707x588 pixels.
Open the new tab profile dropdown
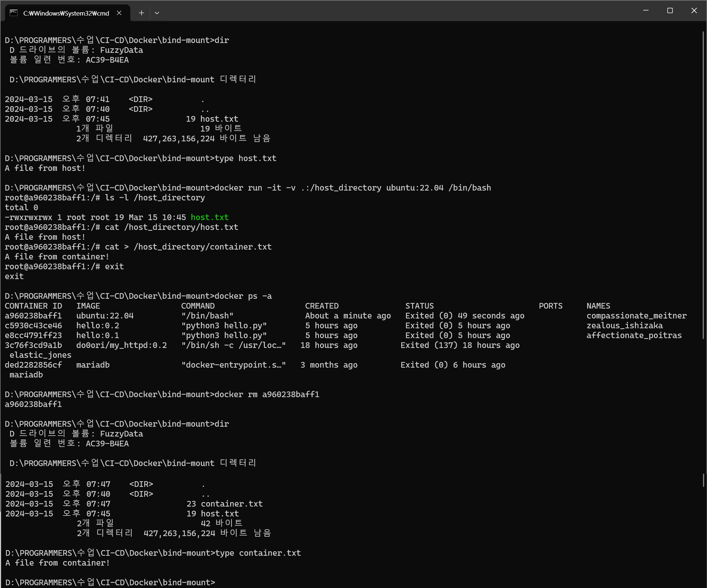(x=157, y=13)
